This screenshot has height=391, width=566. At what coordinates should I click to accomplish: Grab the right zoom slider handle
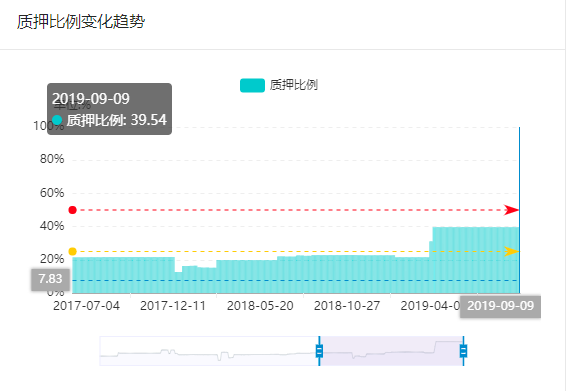pos(463,351)
